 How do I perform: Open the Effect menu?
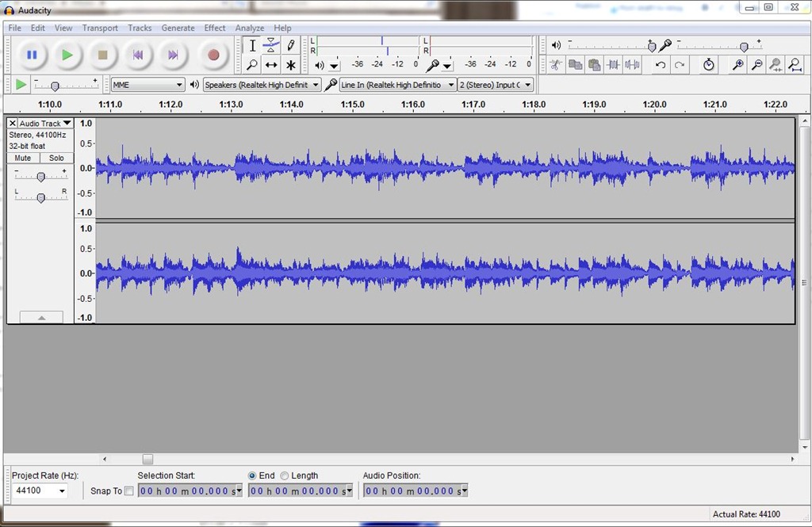point(214,27)
